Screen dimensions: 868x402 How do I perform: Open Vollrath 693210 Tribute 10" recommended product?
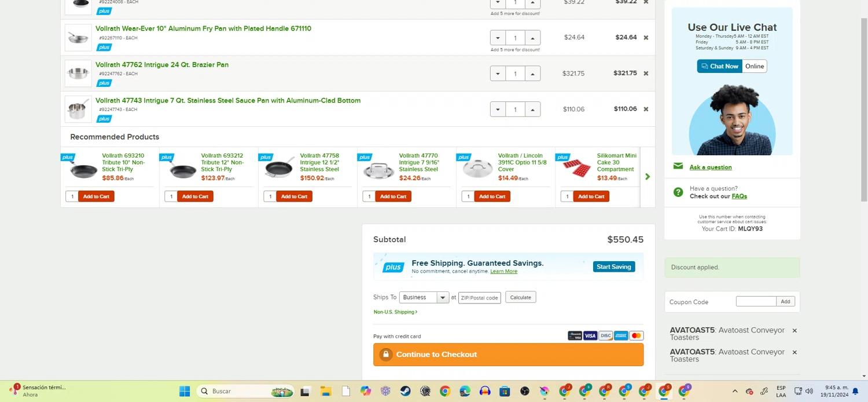pyautogui.click(x=123, y=162)
